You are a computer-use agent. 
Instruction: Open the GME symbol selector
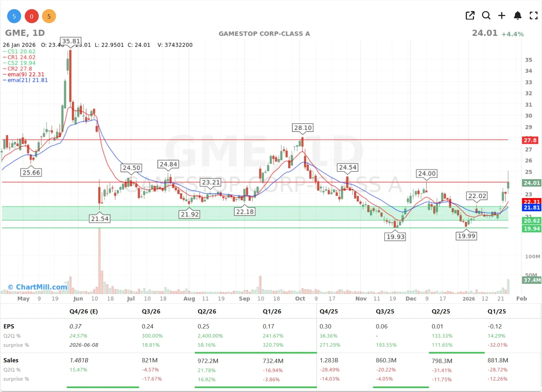tap(15, 33)
